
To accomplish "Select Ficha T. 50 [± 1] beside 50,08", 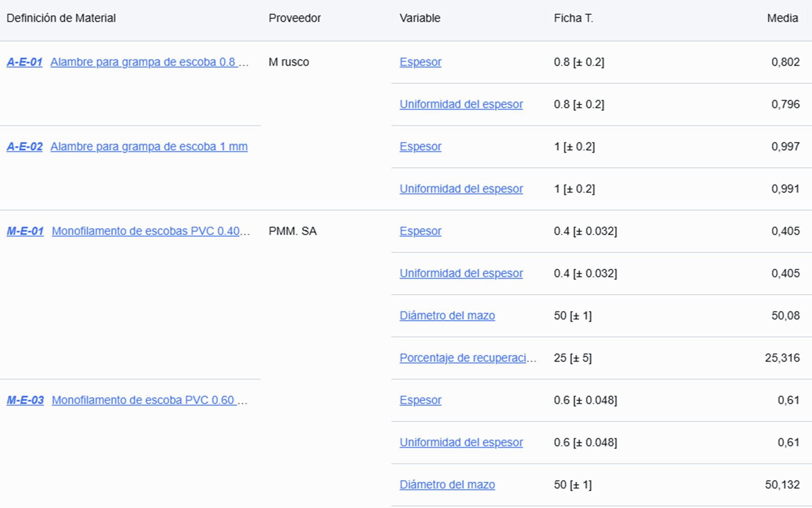I will pos(572,315).
